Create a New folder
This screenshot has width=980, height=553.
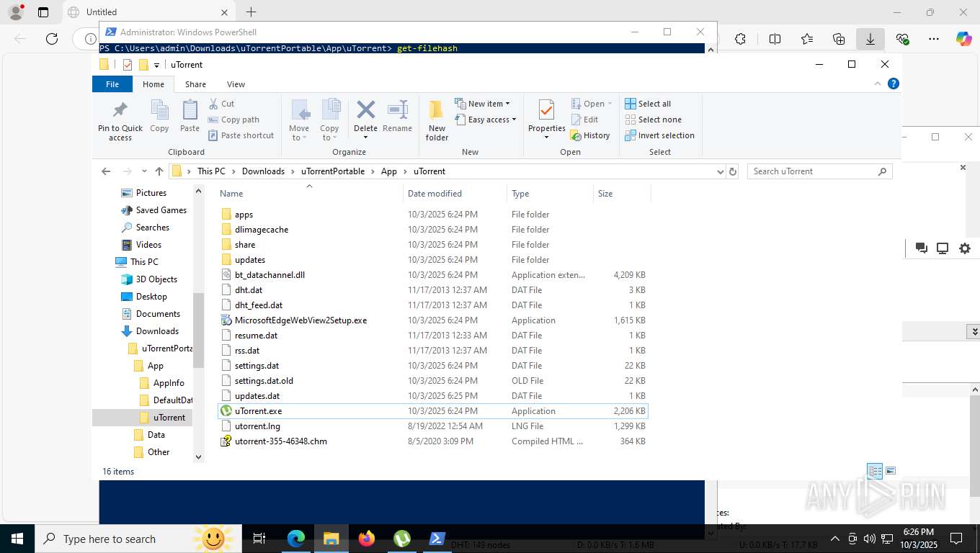[x=437, y=120]
